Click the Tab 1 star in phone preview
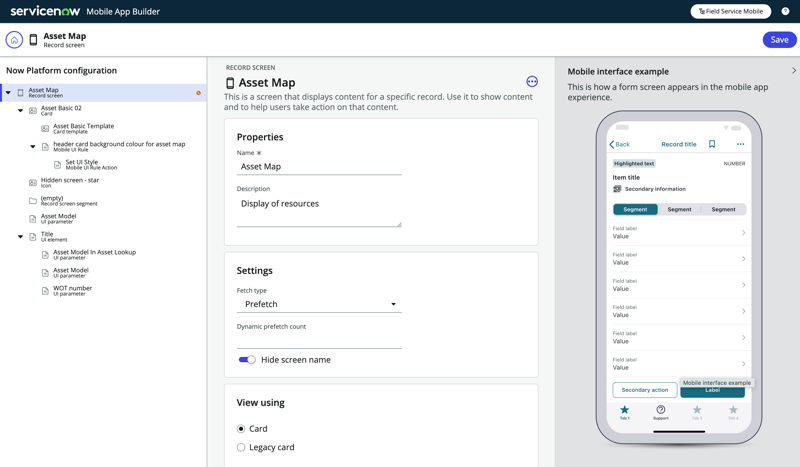Screen dimensions: 800x467 point(624,412)
